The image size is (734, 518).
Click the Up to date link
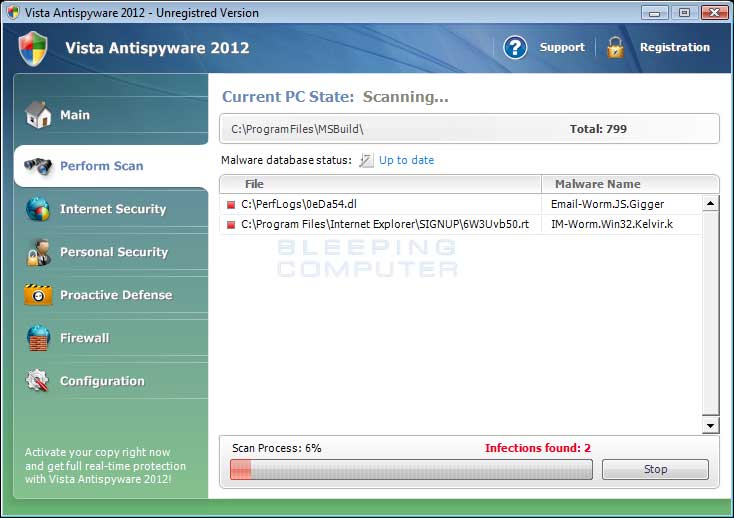pyautogui.click(x=406, y=160)
